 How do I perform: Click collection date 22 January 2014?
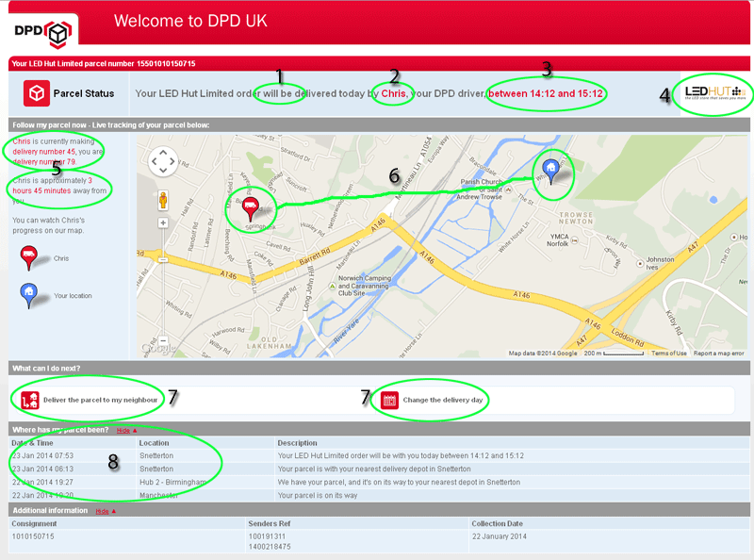[500, 536]
